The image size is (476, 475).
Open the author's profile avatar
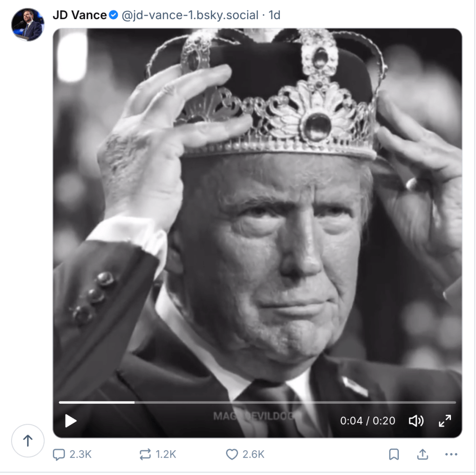(27, 24)
